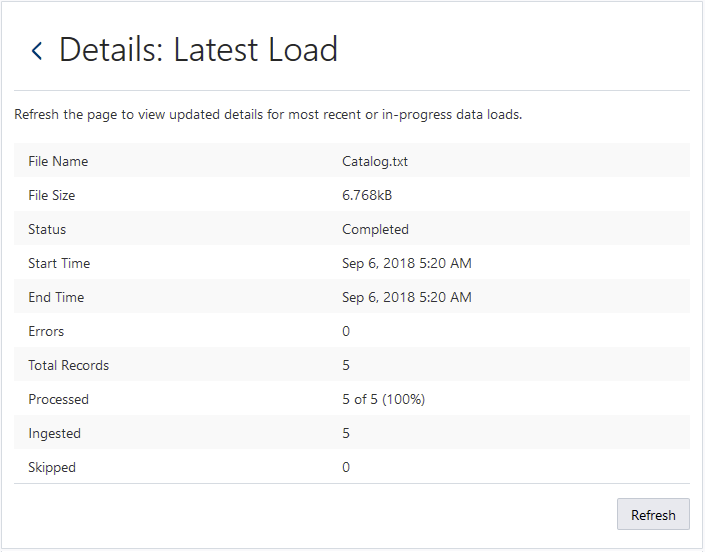Click the Processed row label
Image resolution: width=705 pixels, height=552 pixels.
[x=58, y=399]
